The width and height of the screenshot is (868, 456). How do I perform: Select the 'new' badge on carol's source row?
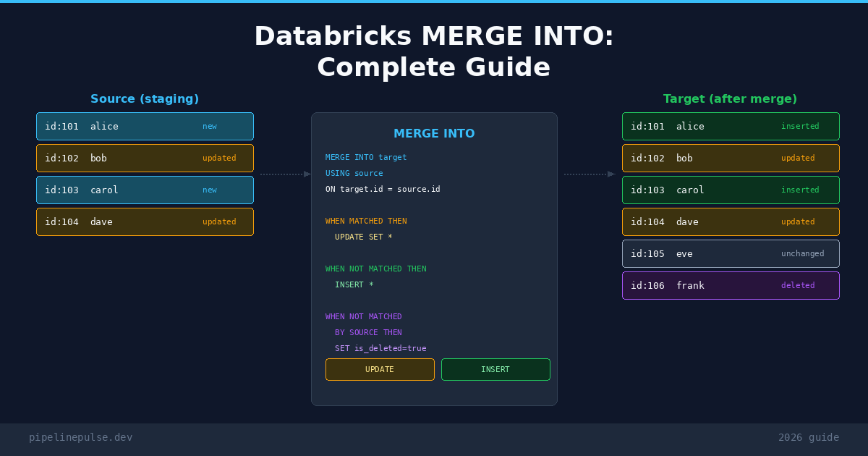point(210,190)
